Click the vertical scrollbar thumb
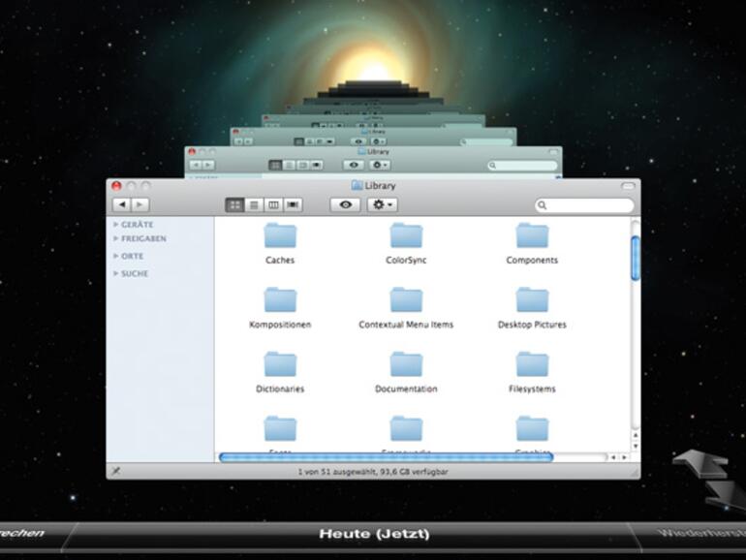This screenshot has height=560, width=746. [636, 259]
